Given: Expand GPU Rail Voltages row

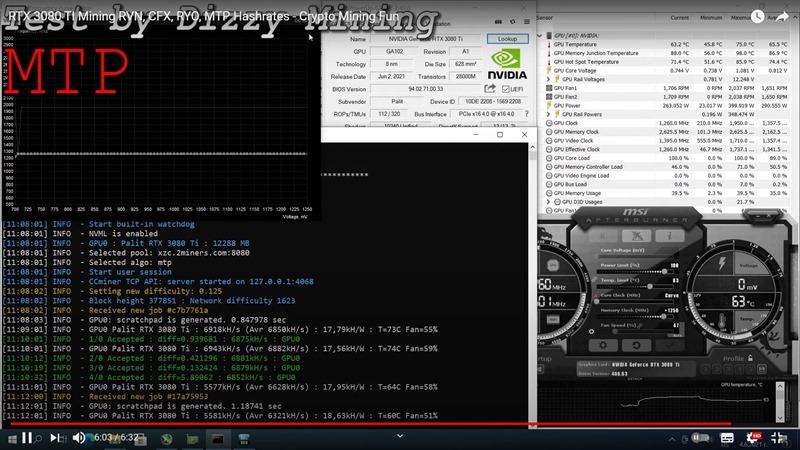Looking at the screenshot, I should pyautogui.click(x=548, y=80).
